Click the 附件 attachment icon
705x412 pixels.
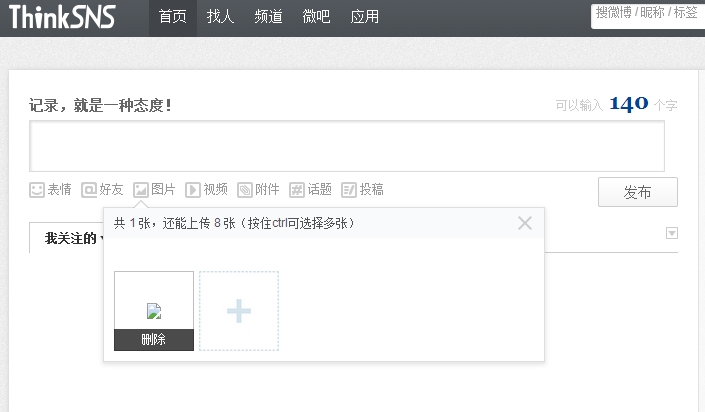[245, 190]
